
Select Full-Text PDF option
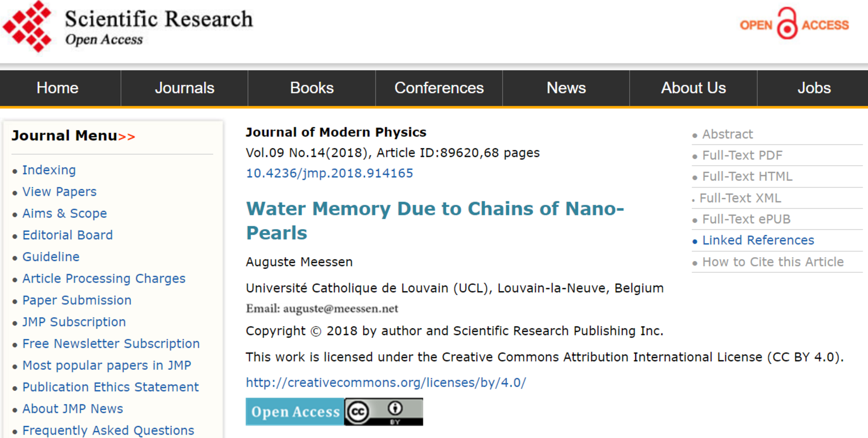742,155
